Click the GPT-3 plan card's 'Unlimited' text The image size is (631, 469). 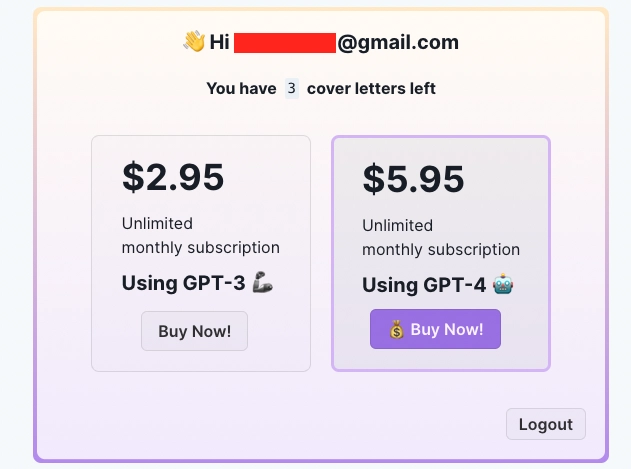click(x=157, y=223)
